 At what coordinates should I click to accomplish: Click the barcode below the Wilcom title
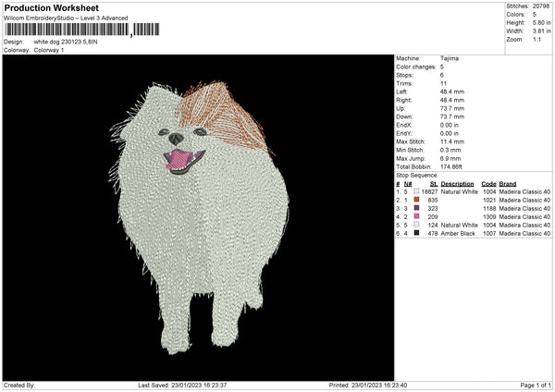67,31
